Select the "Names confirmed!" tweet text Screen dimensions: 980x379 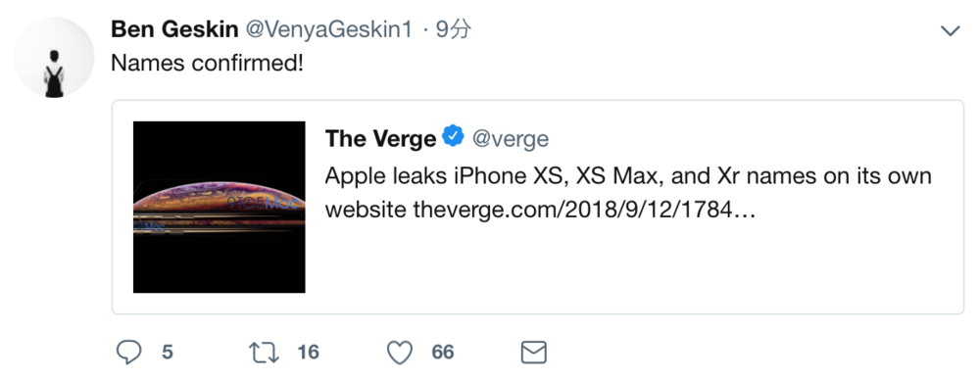click(x=207, y=63)
